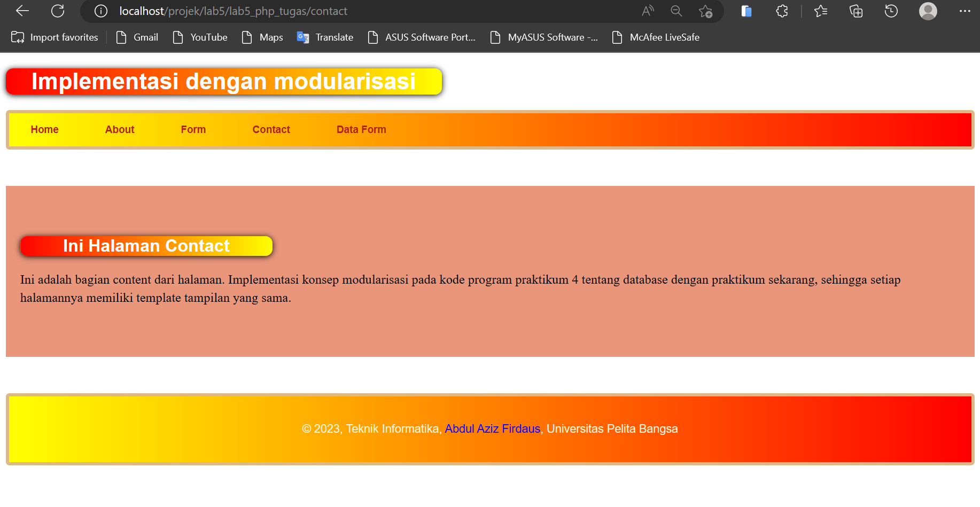The height and width of the screenshot is (507, 980).
Task: Click the browser profile avatar
Action: (x=928, y=11)
